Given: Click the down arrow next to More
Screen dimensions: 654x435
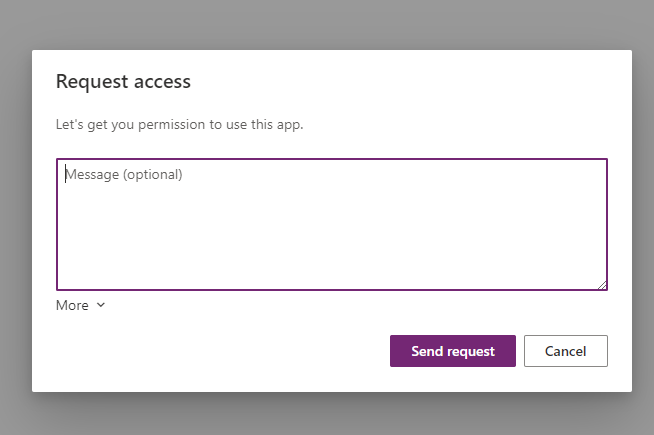Looking at the screenshot, I should [x=100, y=306].
